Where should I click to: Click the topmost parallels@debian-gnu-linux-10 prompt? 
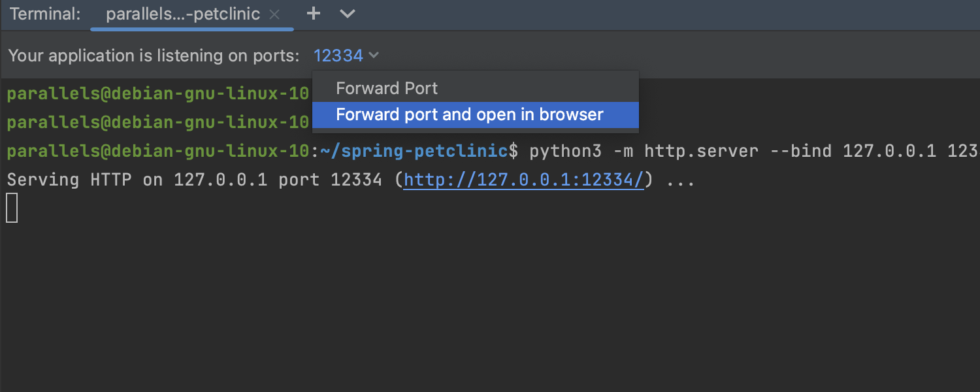pyautogui.click(x=157, y=94)
